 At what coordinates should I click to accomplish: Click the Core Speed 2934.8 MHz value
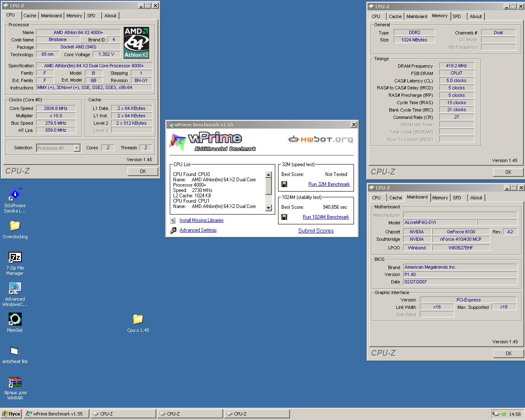[x=56, y=108]
